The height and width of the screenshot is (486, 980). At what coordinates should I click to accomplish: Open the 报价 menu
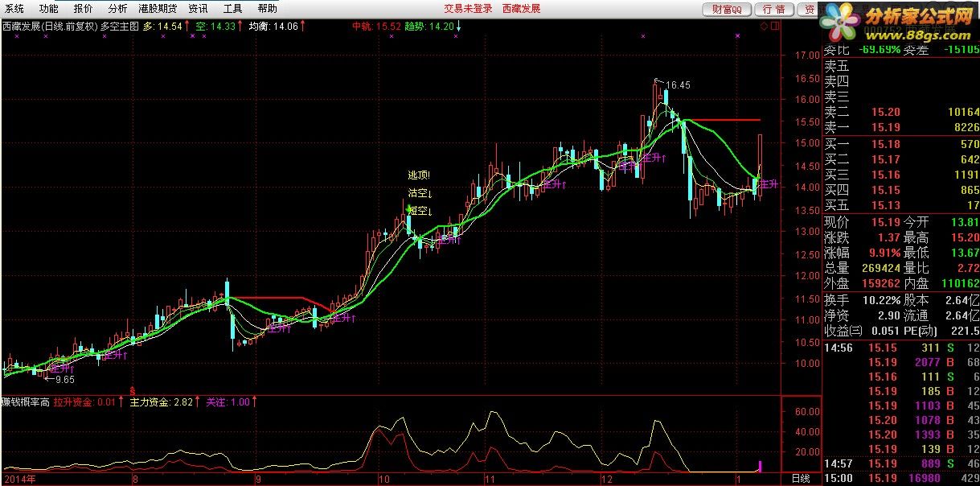tap(83, 9)
